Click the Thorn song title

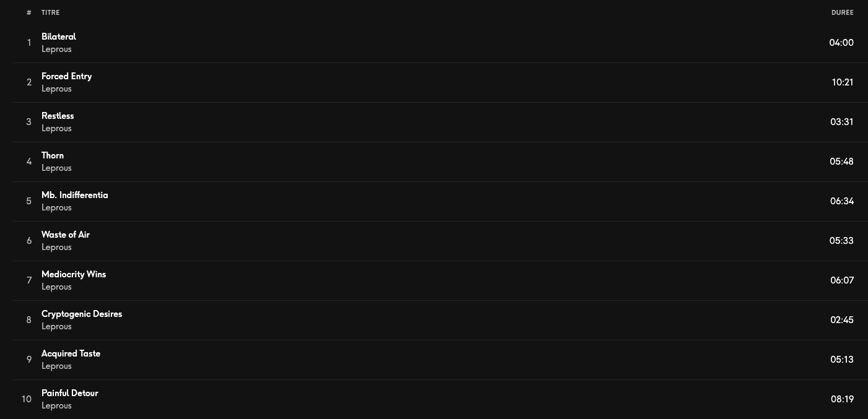click(53, 155)
